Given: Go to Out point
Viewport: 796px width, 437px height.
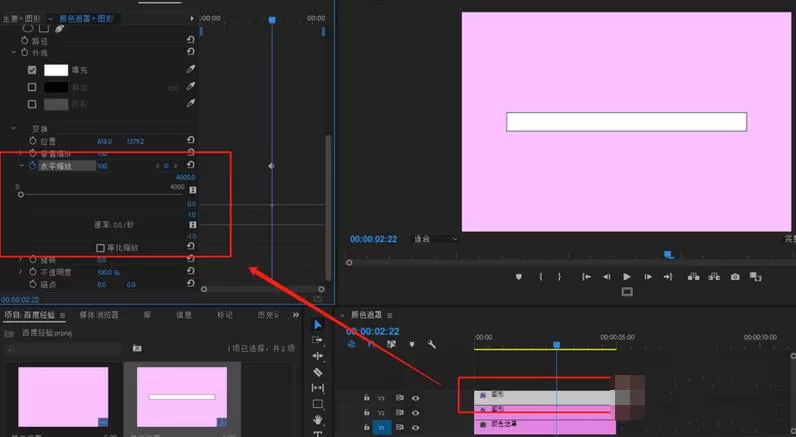Looking at the screenshot, I should coord(668,277).
